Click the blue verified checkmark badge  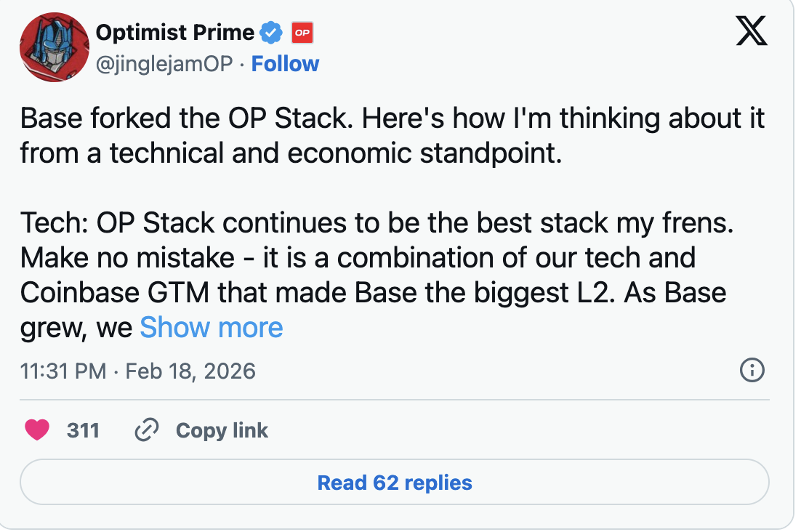(x=272, y=33)
